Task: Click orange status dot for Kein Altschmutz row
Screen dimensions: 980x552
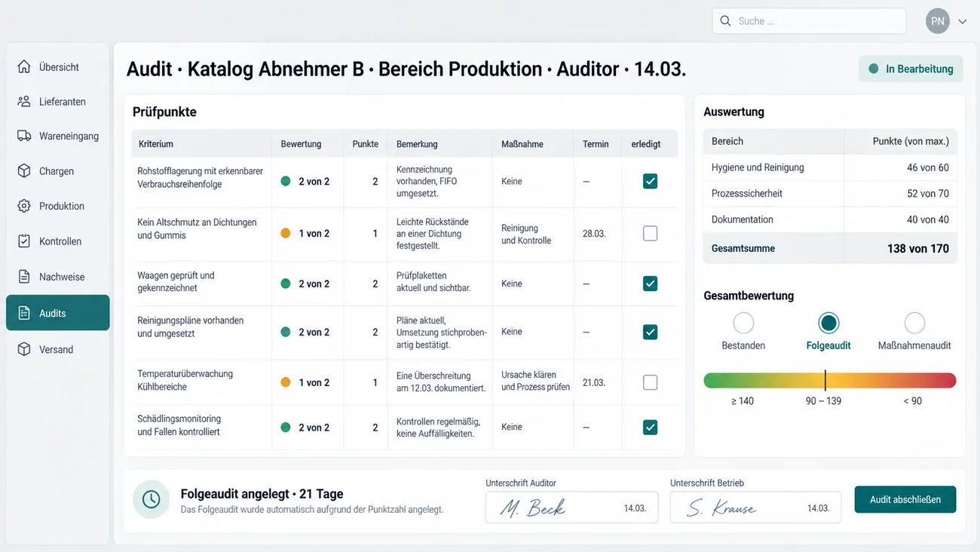Action: [x=286, y=234]
